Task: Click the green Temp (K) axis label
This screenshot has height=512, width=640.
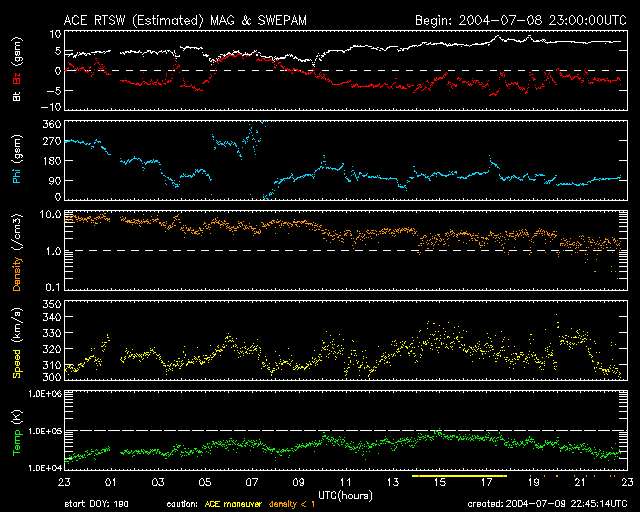Action: pos(16,432)
